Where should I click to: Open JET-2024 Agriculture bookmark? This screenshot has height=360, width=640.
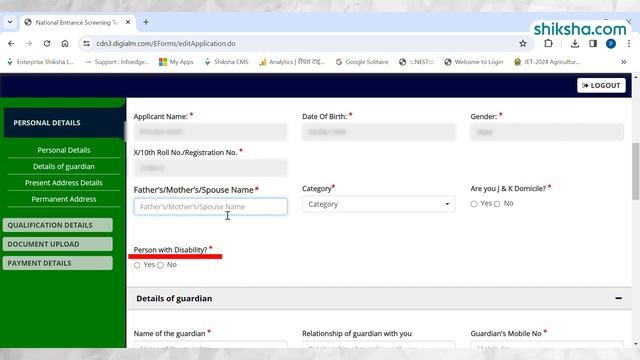547,62
